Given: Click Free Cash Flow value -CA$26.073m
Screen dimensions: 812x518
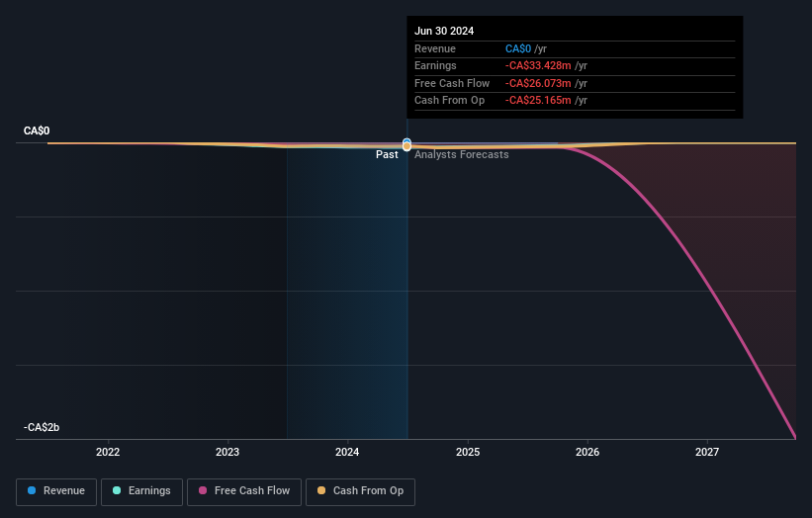Looking at the screenshot, I should (538, 83).
